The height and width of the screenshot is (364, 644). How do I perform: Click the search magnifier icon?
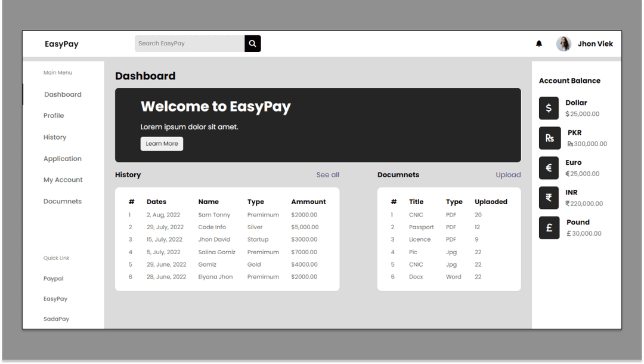[x=252, y=43]
